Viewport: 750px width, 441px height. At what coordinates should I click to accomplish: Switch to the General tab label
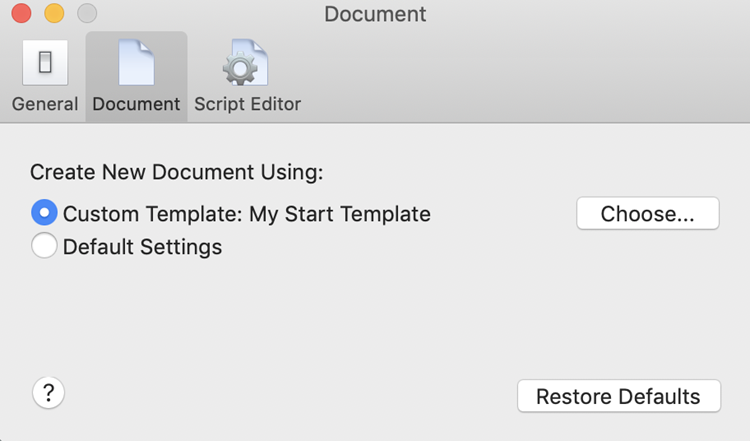pyautogui.click(x=45, y=104)
